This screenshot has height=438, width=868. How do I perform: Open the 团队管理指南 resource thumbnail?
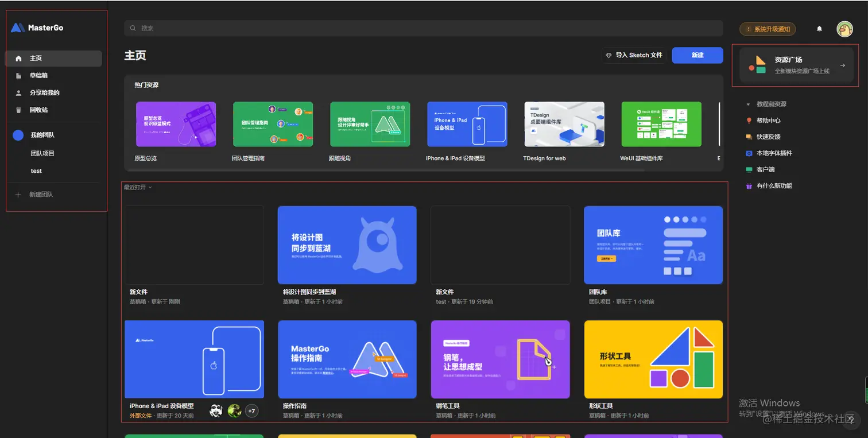(273, 124)
